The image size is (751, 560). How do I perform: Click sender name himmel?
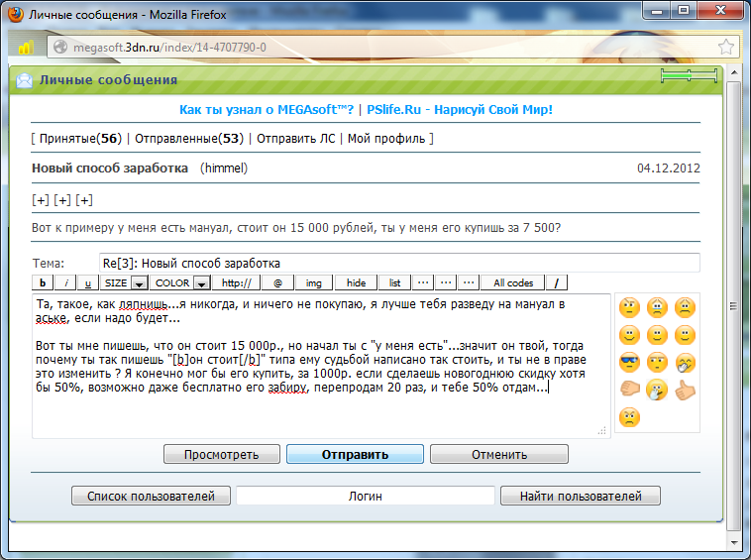[224, 168]
